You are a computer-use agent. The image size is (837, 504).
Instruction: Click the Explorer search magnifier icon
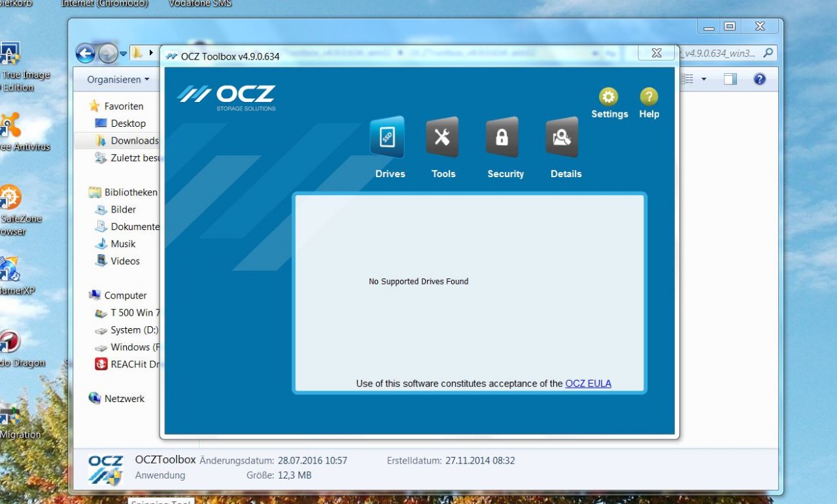(x=768, y=53)
